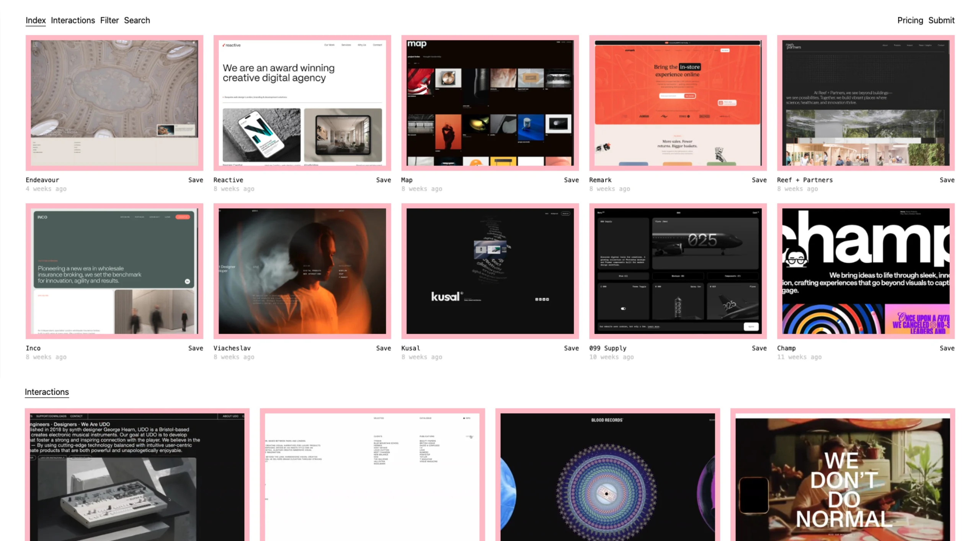Open Search in the navigation
This screenshot has width=980, height=541.
coord(137,20)
